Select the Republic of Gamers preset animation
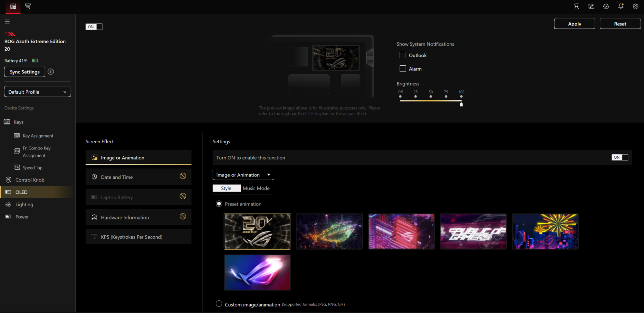Viewport: 644px width, 313px height. (x=473, y=231)
